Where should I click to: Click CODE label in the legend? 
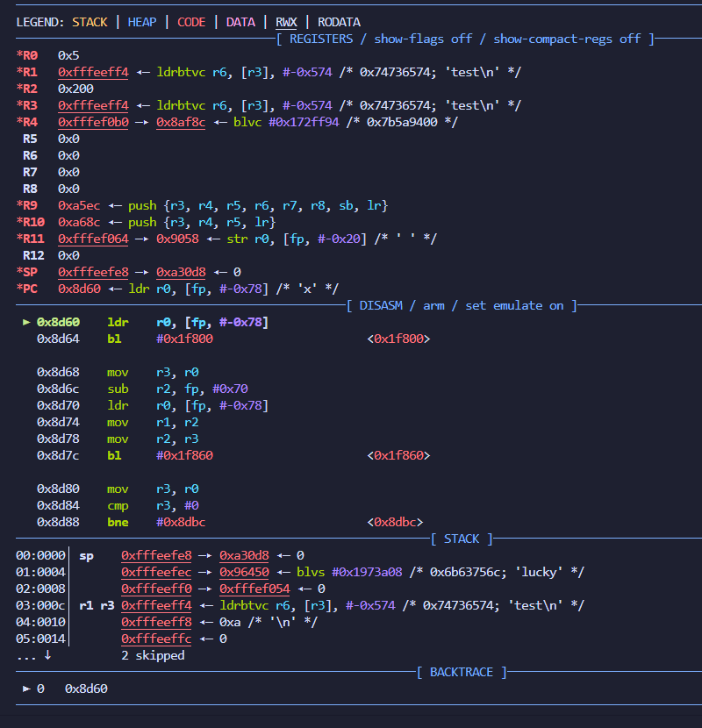click(x=191, y=22)
